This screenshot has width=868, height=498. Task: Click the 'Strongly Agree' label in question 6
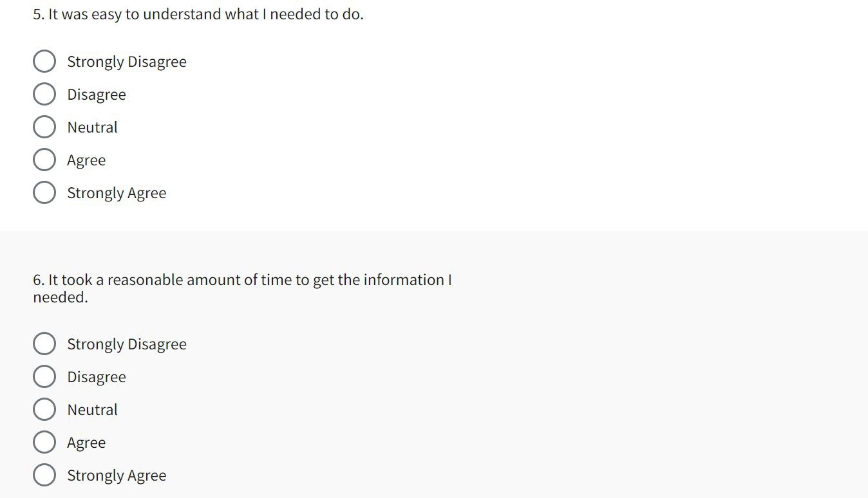click(117, 475)
